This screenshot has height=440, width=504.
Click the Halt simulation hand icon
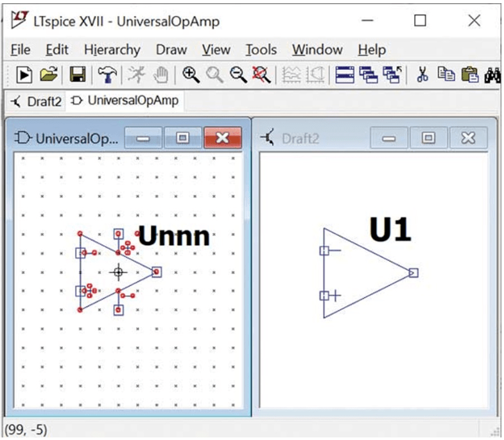[161, 75]
